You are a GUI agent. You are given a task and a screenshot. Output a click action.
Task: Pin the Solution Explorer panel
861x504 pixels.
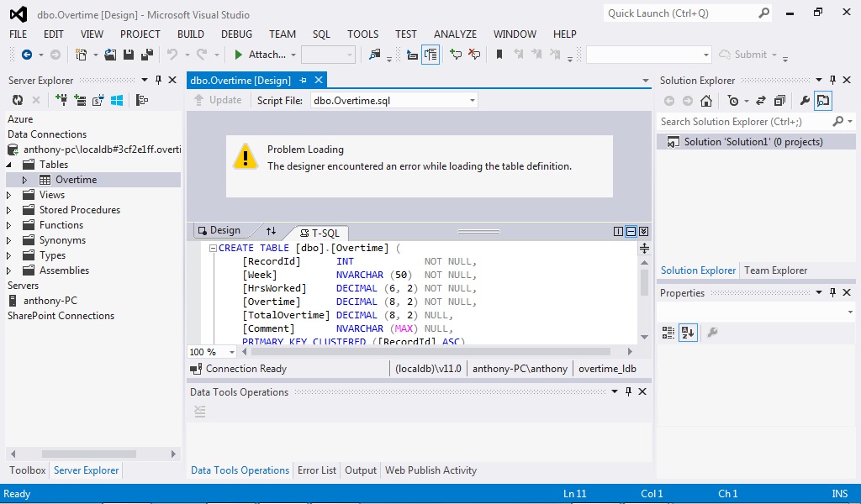tap(834, 80)
